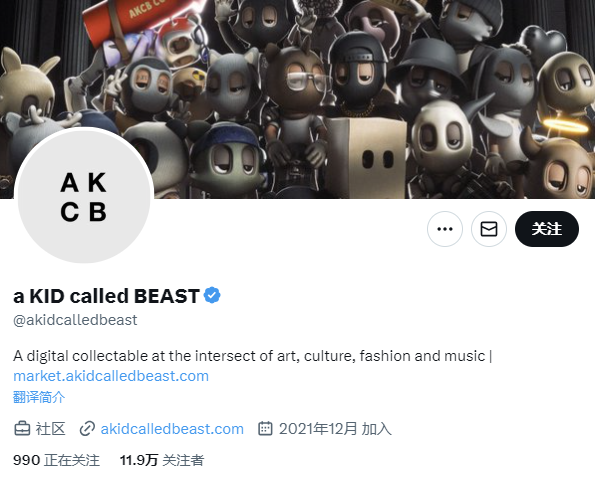Screen dimensions: 595x478
Task: Click the briefcase icon beside 社区
Action: pos(22,429)
